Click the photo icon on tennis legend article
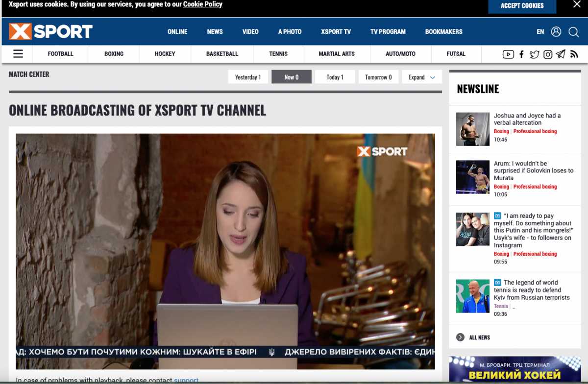The width and height of the screenshot is (588, 384). 497,282
